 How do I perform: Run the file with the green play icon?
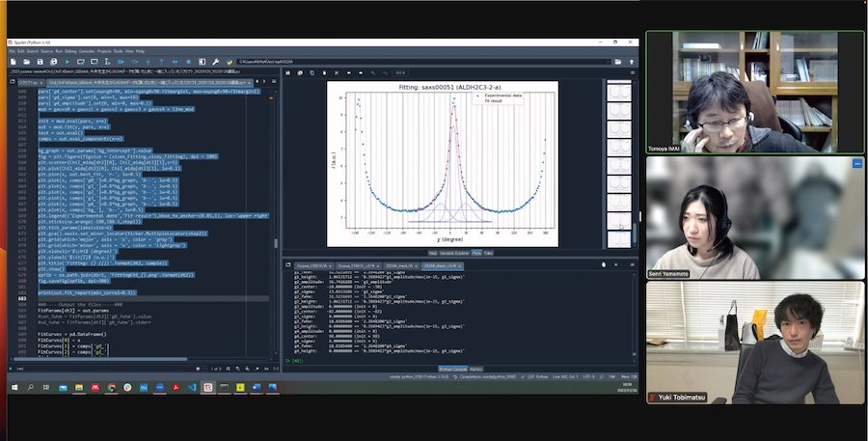pos(68,62)
